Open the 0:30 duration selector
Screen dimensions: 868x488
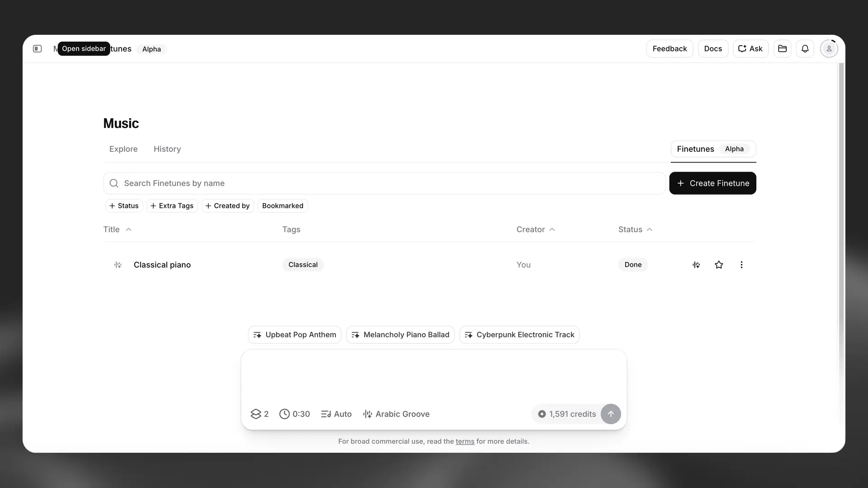(295, 414)
